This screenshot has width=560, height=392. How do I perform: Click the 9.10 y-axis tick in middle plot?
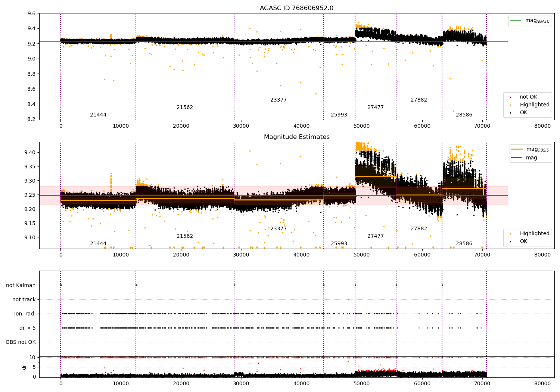(x=31, y=237)
